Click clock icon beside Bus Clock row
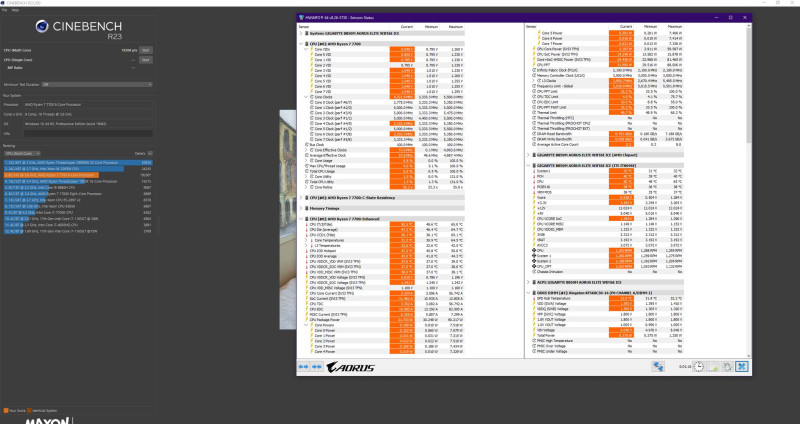This screenshot has height=424, width=800. pos(307,145)
